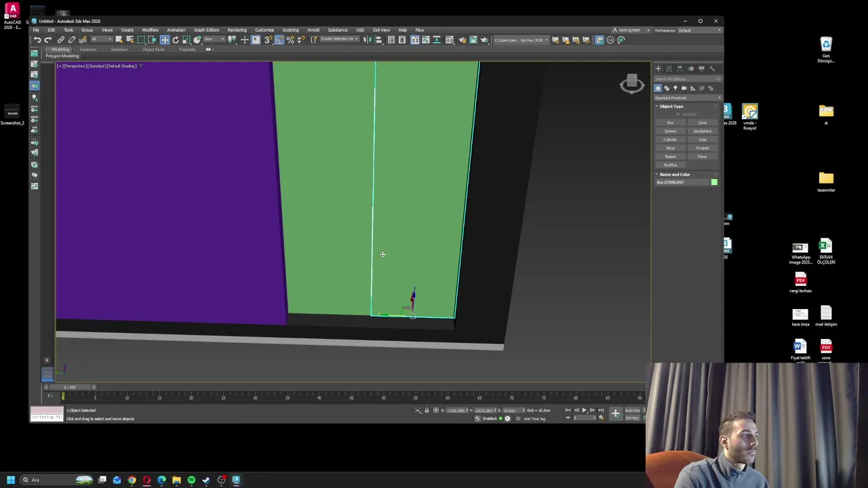The image size is (868, 488).
Task: Click the time slider 0/100 handle
Action: coord(70,387)
